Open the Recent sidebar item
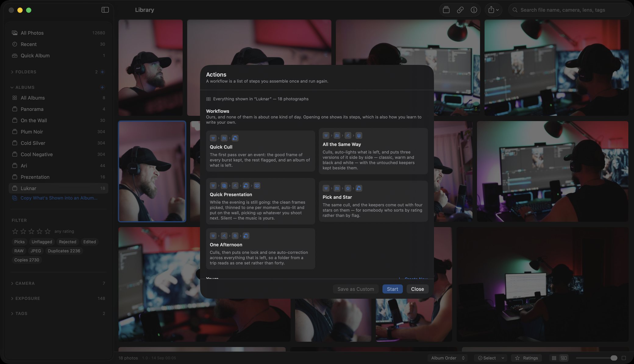634x364 pixels. (x=58, y=44)
